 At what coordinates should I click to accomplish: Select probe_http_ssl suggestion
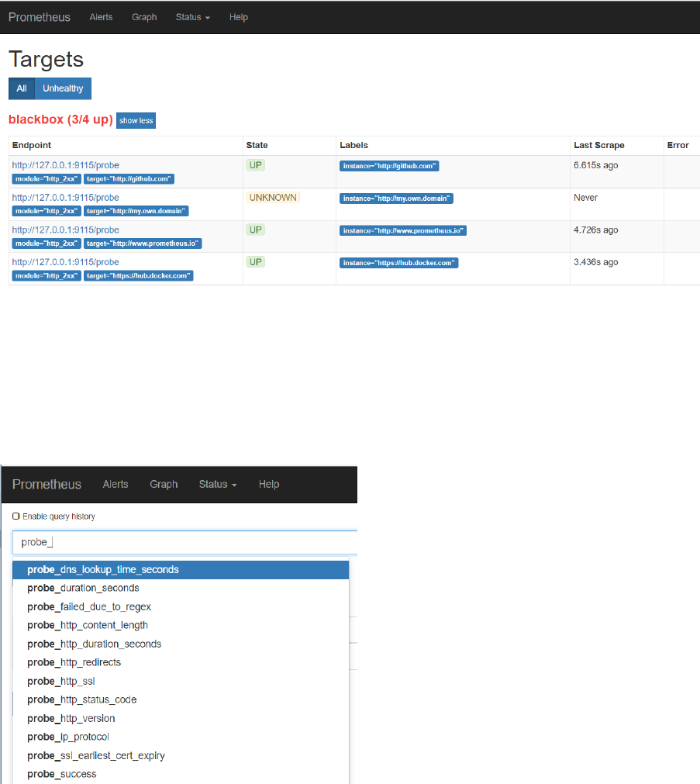coord(181,682)
